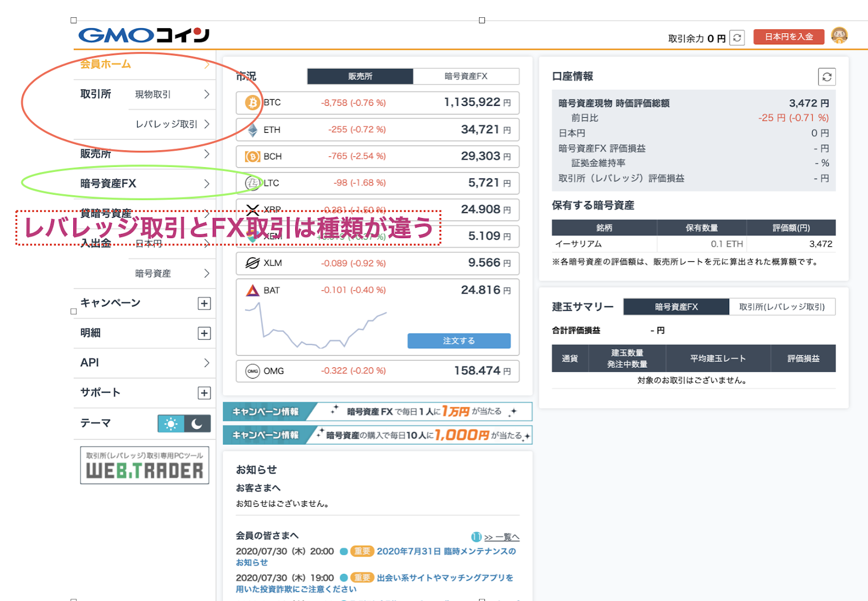The width and height of the screenshot is (868, 601).
Task: Click the BCH coin icon
Action: click(252, 156)
